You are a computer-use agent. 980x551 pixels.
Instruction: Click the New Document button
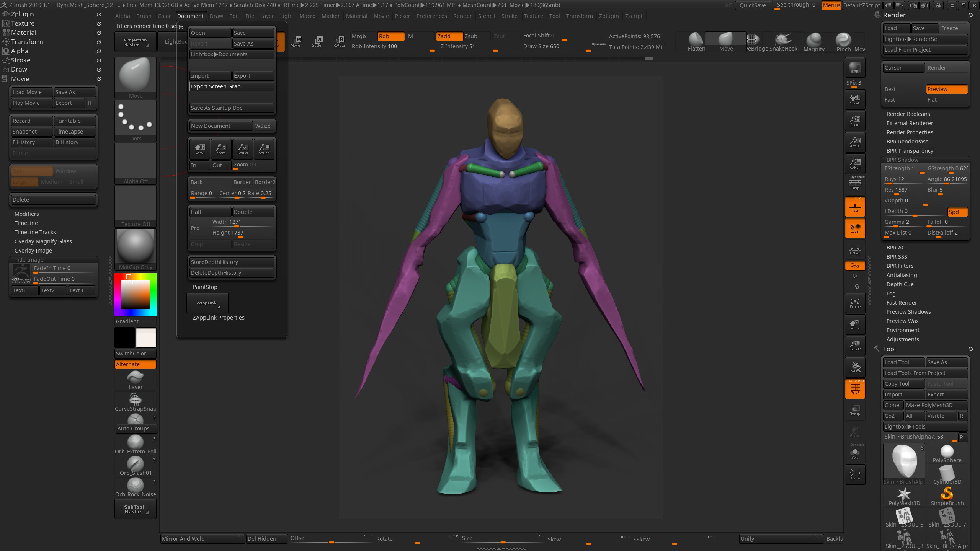click(221, 126)
